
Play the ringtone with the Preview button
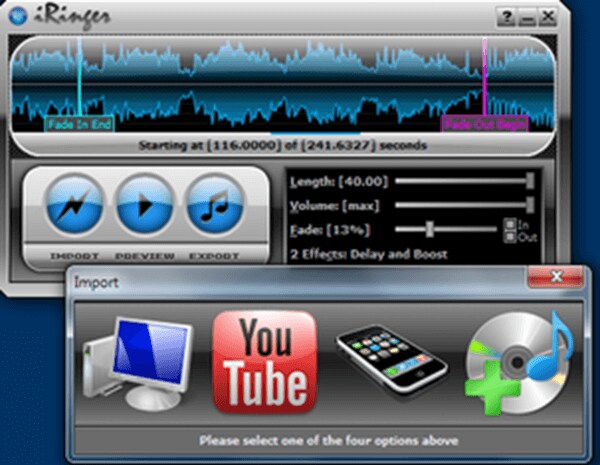point(145,203)
